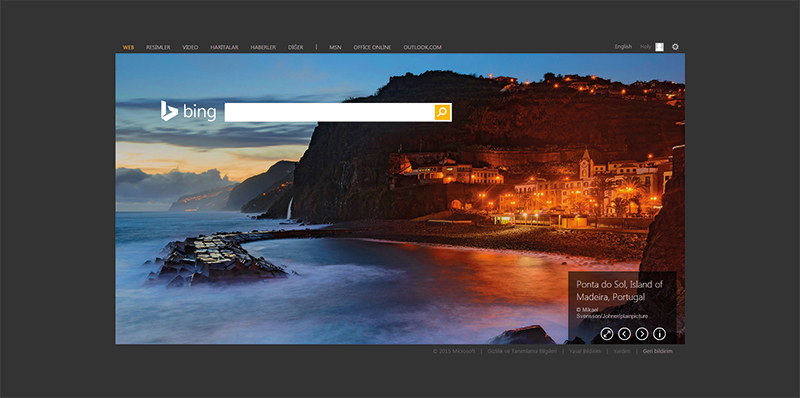Go to the VİDEO tab
The width and height of the screenshot is (800, 398).
pyautogui.click(x=190, y=47)
